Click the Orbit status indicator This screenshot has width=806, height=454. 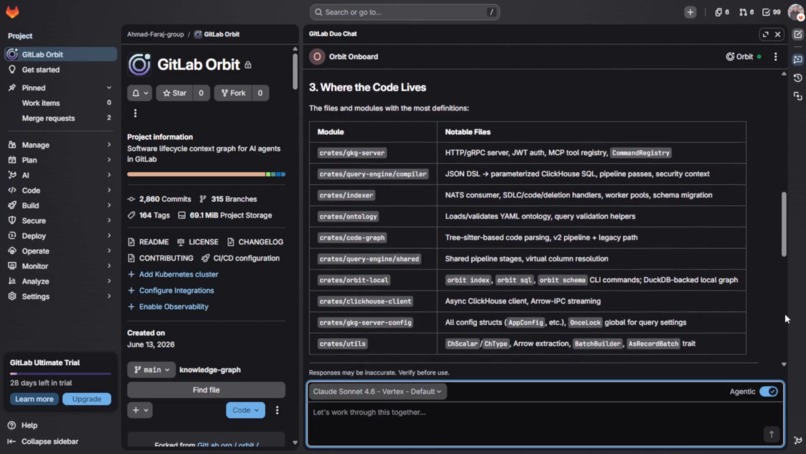[743, 57]
